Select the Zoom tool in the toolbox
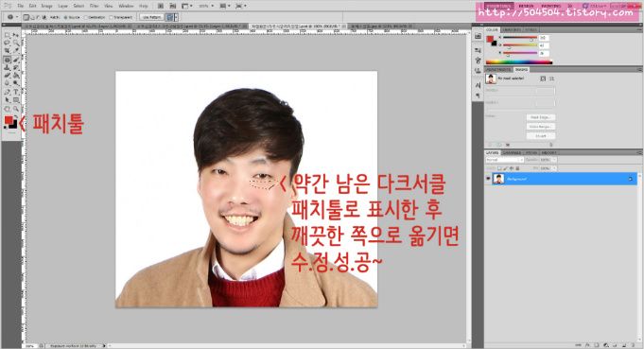 tap(16, 109)
